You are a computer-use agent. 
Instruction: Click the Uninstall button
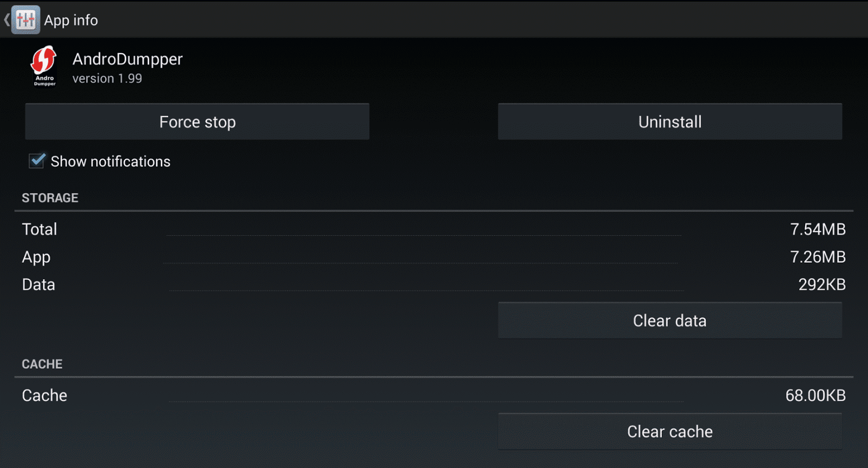(670, 122)
